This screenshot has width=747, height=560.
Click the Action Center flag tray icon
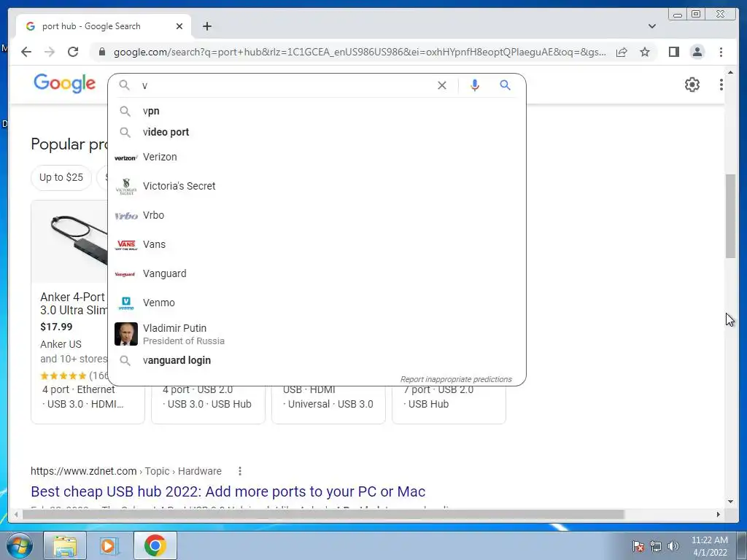(x=638, y=546)
